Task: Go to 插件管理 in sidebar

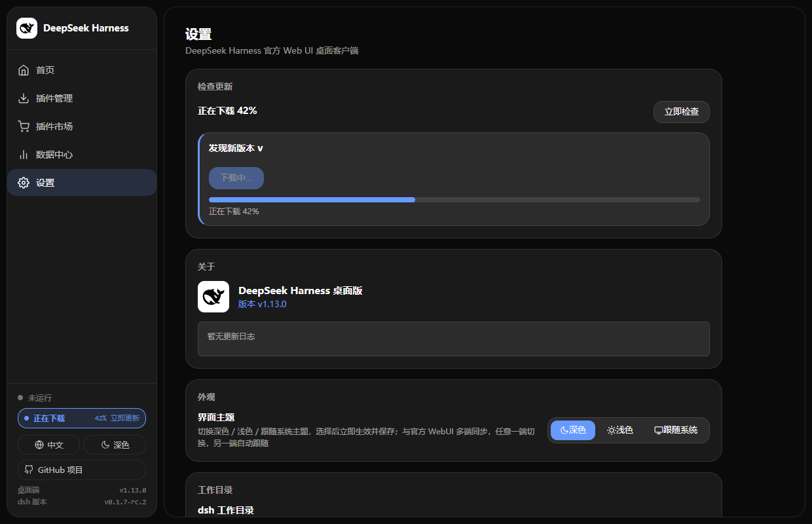Action: tap(82, 98)
